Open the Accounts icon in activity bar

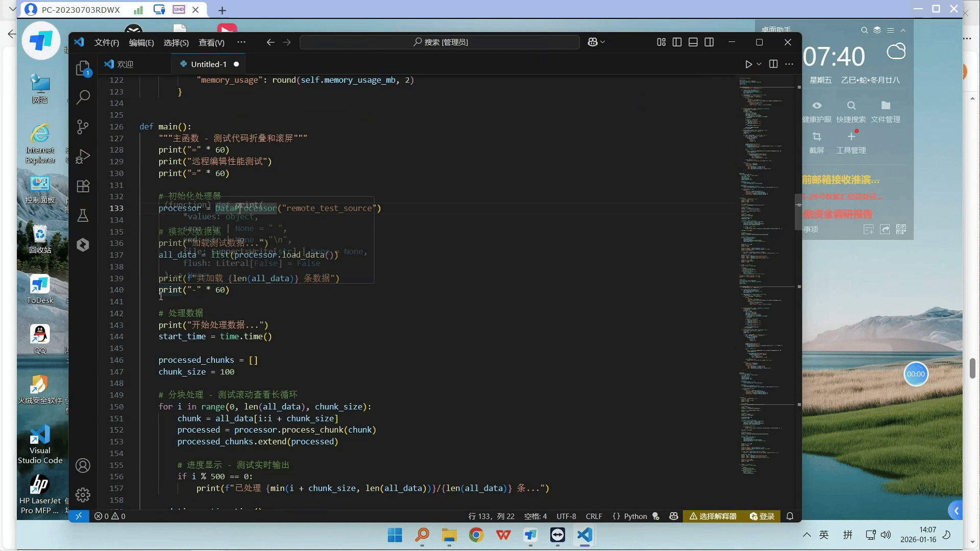point(83,465)
